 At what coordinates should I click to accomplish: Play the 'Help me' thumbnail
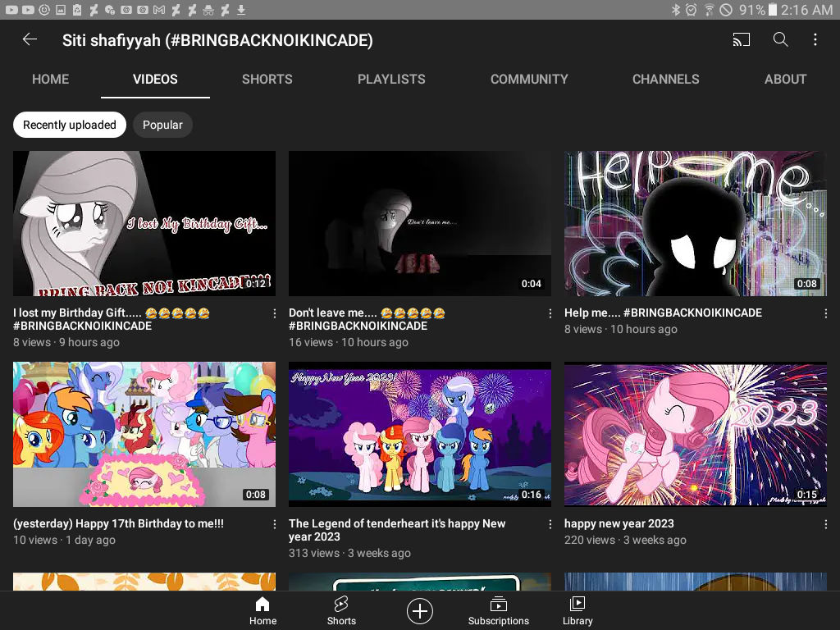point(695,223)
